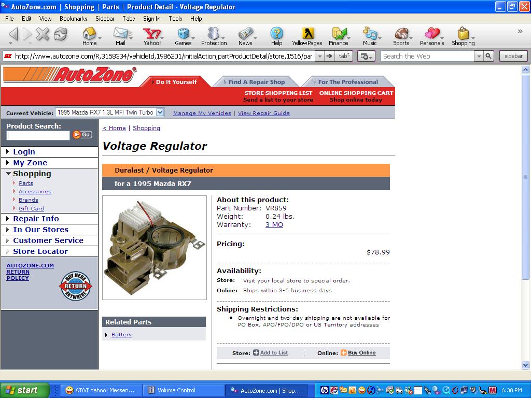Click the Home toolbar icon
532x398 pixels.
89,35
